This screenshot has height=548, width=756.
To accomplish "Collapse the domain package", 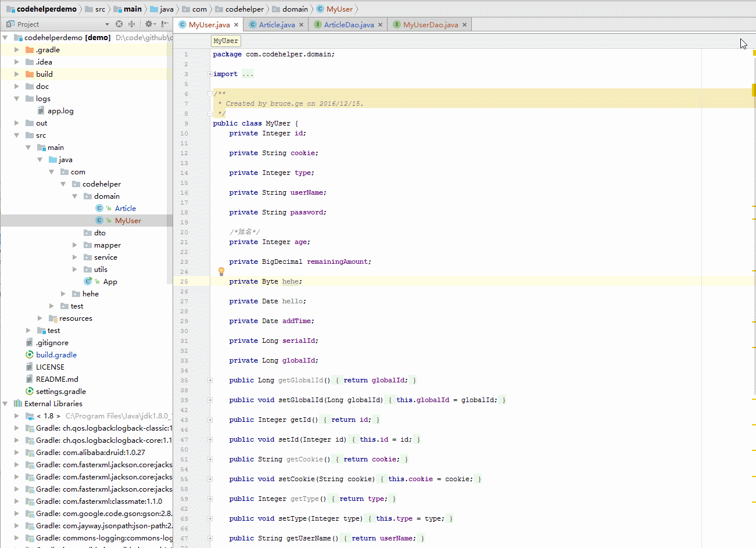I will (74, 196).
